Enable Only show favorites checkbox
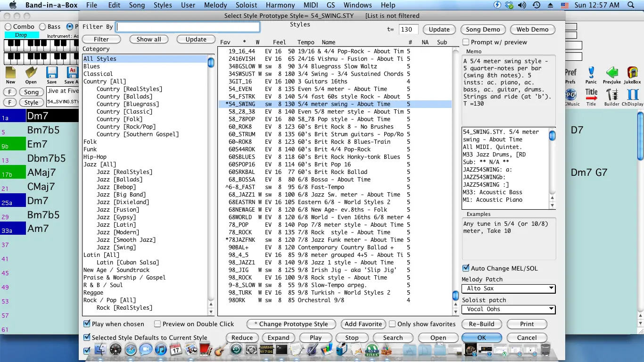Image resolution: width=644 pixels, height=362 pixels. (x=392, y=324)
